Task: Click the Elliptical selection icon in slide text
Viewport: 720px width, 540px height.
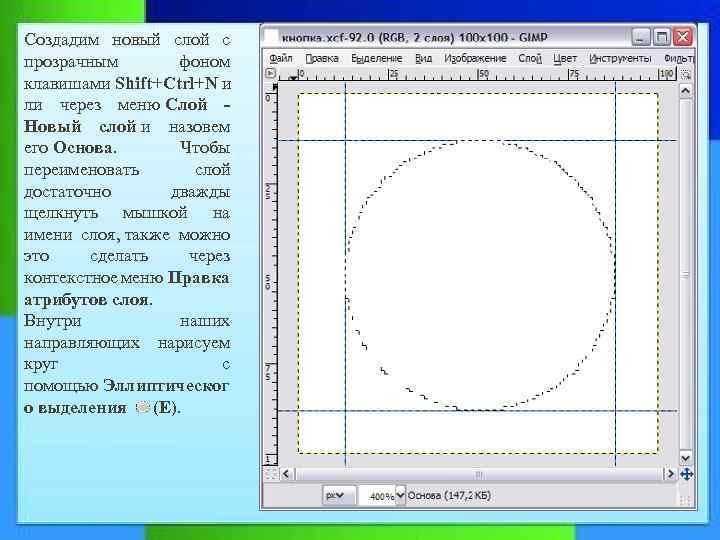Action: pos(143,407)
